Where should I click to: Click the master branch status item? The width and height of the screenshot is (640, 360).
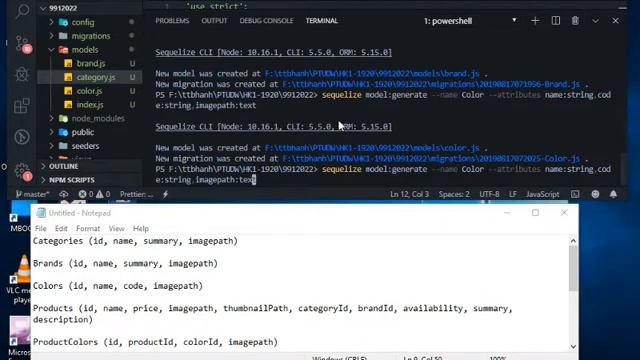tap(33, 194)
